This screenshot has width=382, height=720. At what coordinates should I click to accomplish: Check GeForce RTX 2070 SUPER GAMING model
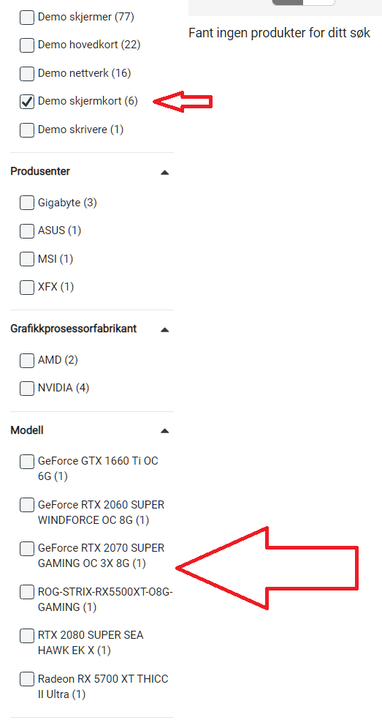(27, 548)
